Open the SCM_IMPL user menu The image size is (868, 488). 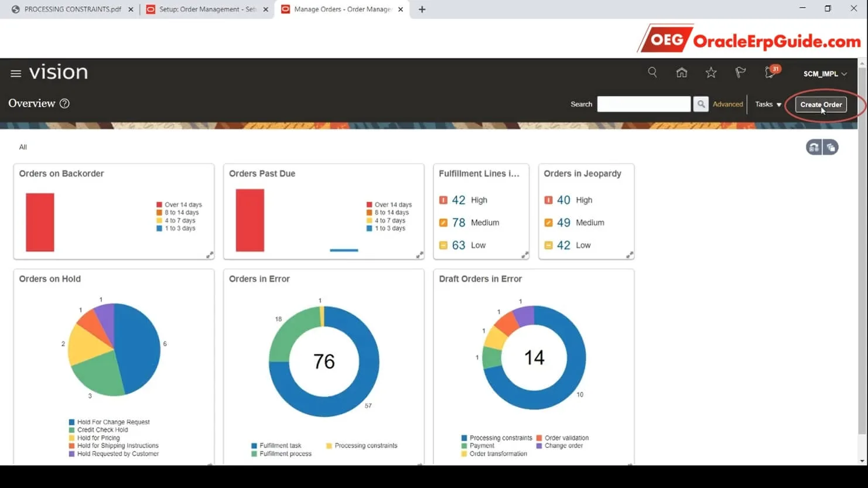(825, 74)
